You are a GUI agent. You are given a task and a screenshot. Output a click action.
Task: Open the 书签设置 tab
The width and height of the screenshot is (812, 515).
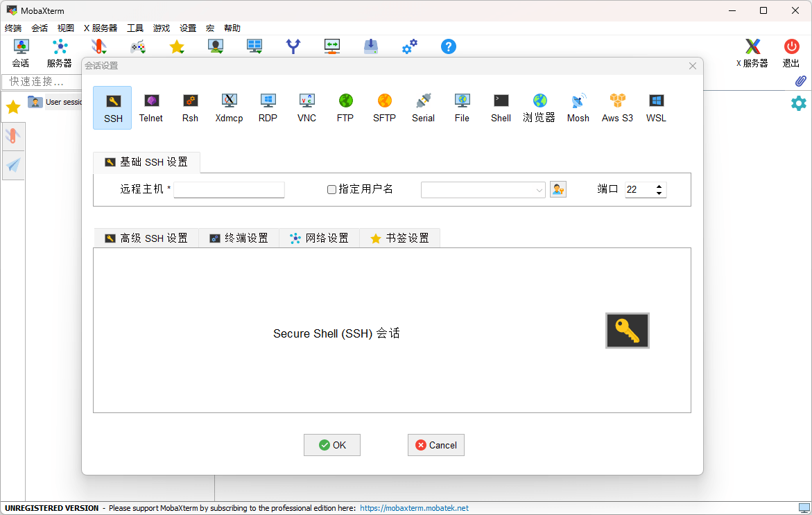pyautogui.click(x=400, y=238)
